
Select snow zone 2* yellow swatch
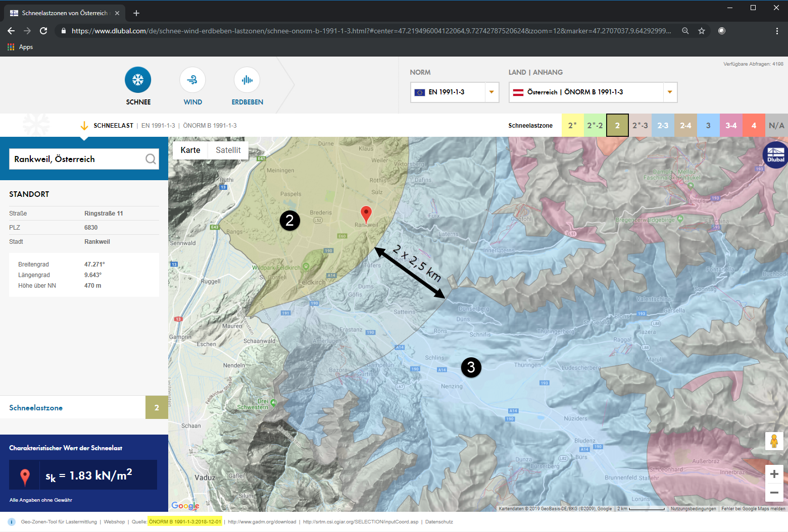point(573,126)
